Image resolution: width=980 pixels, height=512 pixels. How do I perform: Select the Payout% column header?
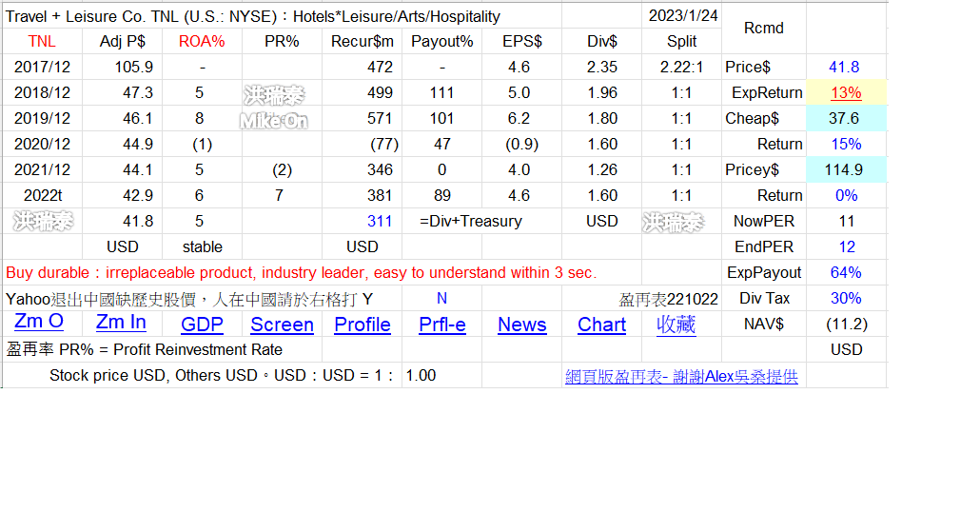point(441,41)
